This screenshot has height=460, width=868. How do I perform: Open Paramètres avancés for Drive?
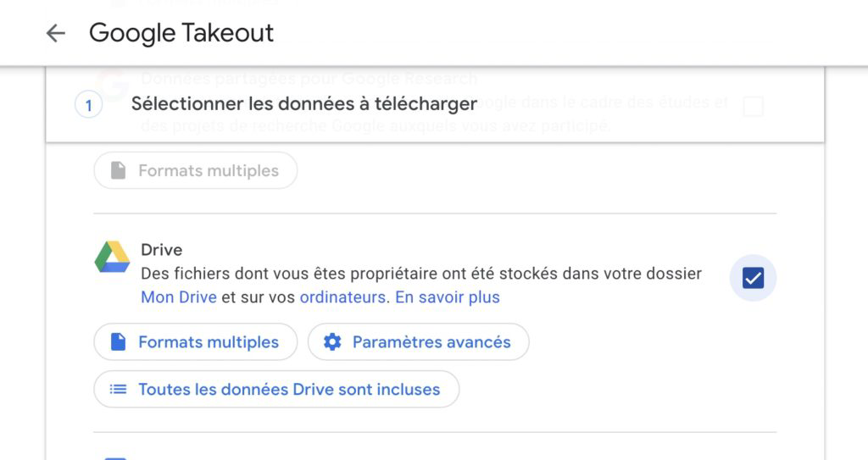[419, 342]
